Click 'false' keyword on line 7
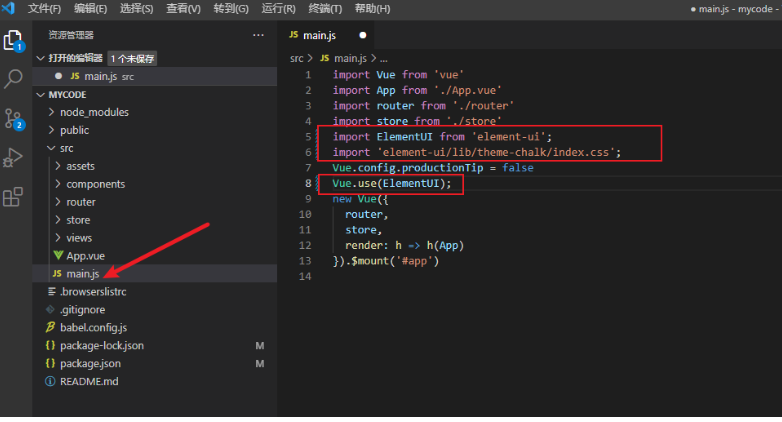782x422 pixels. 518,168
